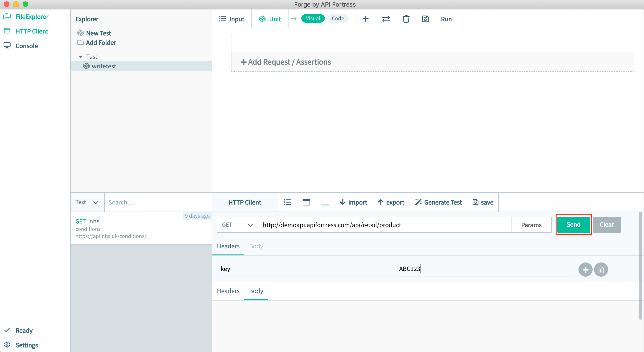Click the save disk icon beside Run

click(425, 19)
